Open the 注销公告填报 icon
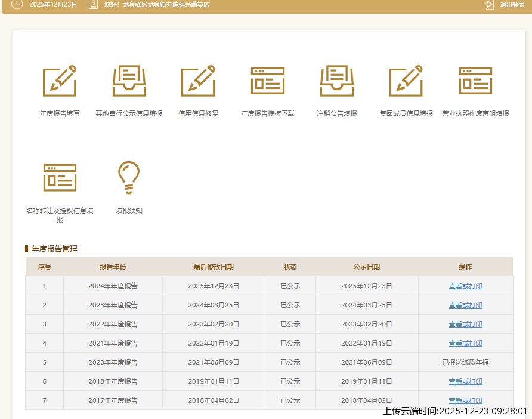Screen dimensions: 532x419 (x=337, y=81)
